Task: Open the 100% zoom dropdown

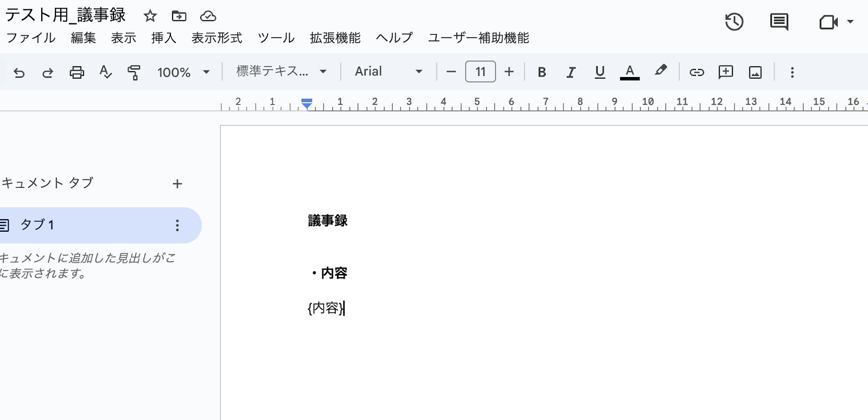Action: click(183, 72)
